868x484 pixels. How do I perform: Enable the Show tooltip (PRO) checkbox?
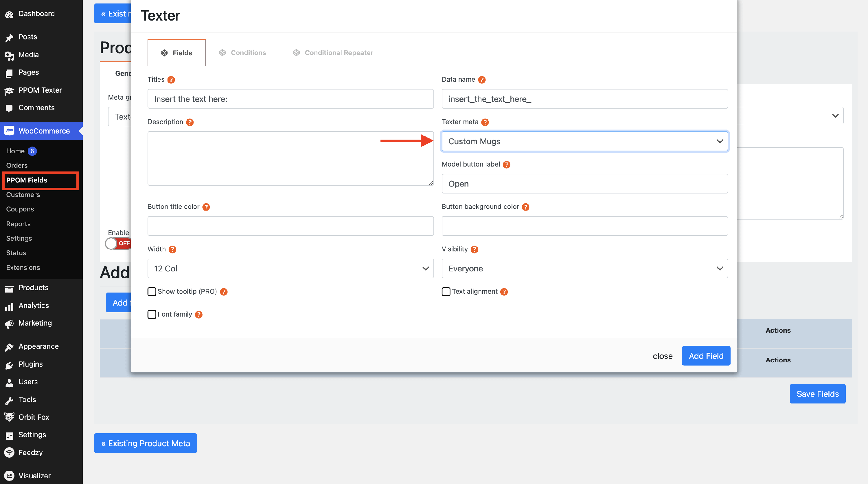click(152, 291)
